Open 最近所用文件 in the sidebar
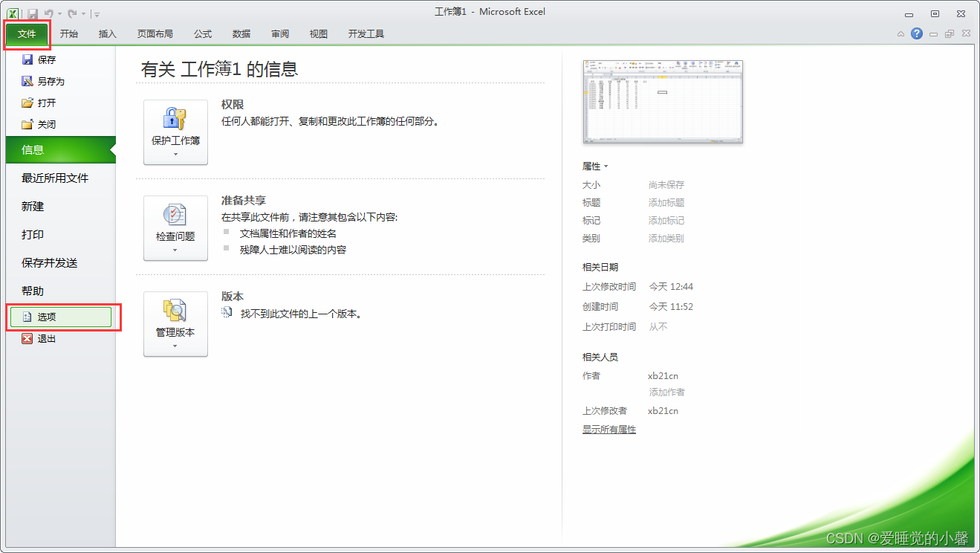Viewport: 980px width, 553px height. [x=60, y=178]
